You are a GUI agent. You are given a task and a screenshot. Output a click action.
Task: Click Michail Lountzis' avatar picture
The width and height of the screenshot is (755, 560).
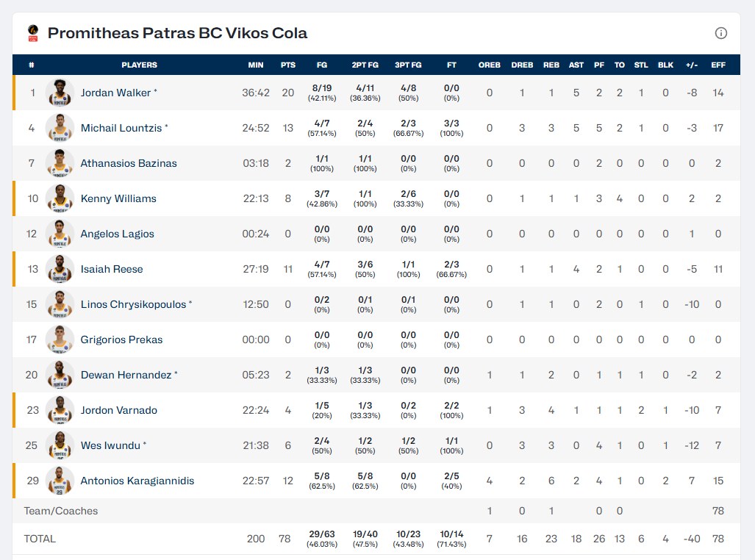pos(60,129)
